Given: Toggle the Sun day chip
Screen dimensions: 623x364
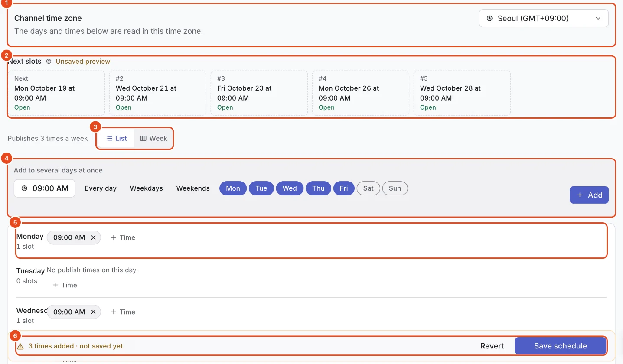Looking at the screenshot, I should coord(395,188).
